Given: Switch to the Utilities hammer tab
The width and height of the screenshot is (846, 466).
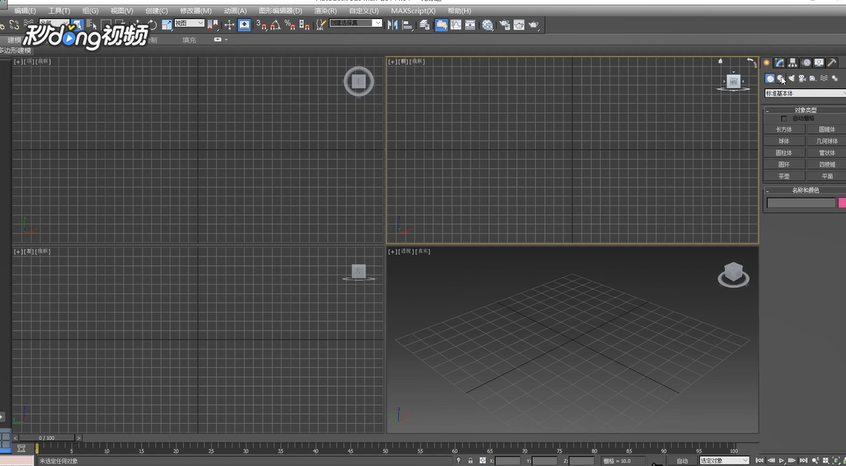Looking at the screenshot, I should [832, 63].
